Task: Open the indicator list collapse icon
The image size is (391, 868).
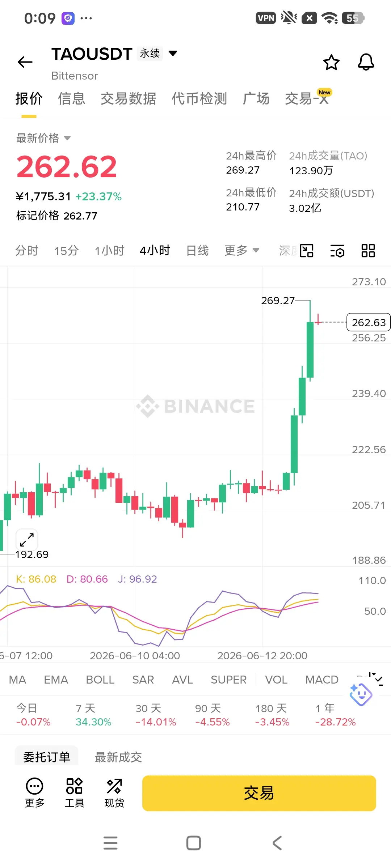Action: click(376, 679)
